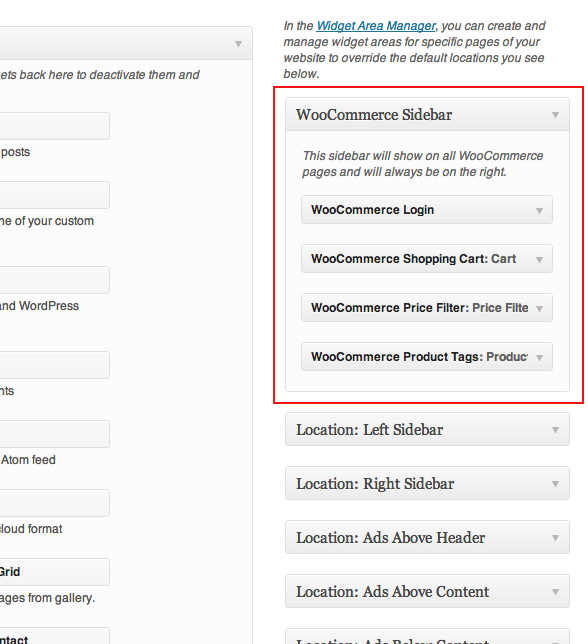
Task: Expand WooCommerce Price Filter widget arrow
Action: click(x=539, y=308)
